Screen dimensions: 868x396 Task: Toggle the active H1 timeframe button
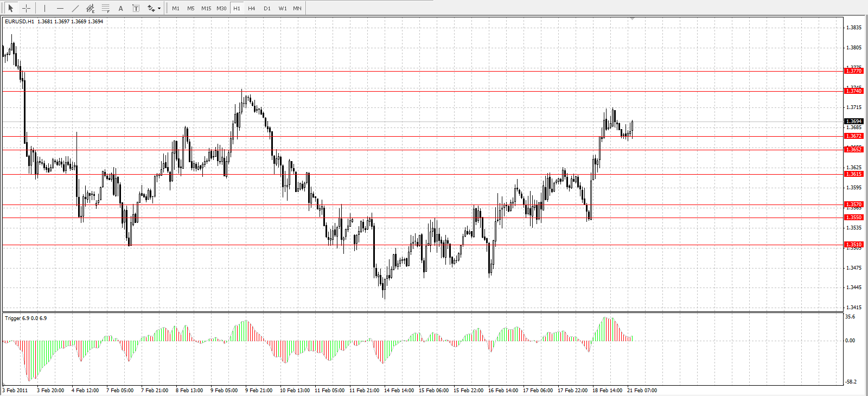(x=237, y=8)
